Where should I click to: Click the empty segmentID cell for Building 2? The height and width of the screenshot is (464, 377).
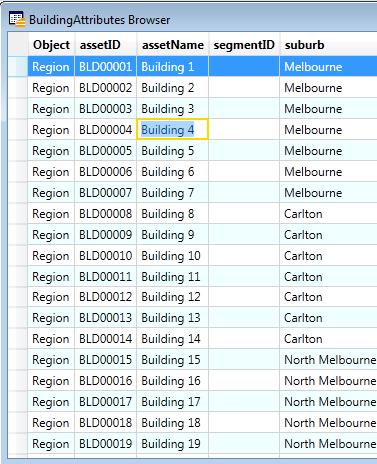coord(244,88)
